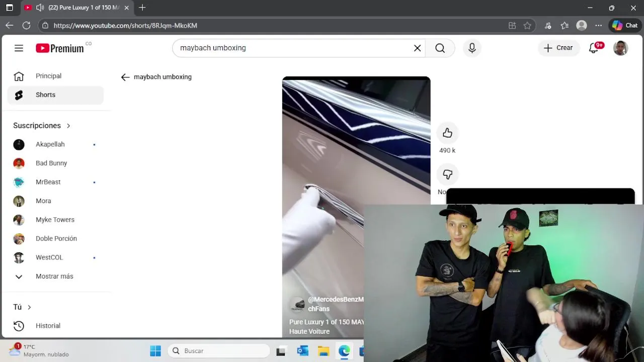Viewport: 644px width, 362px height.
Task: Open the split screen/apps icon in address bar
Action: tap(512, 25)
